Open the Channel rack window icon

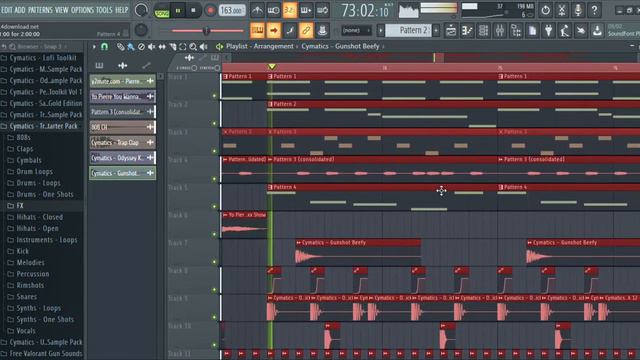click(x=483, y=31)
